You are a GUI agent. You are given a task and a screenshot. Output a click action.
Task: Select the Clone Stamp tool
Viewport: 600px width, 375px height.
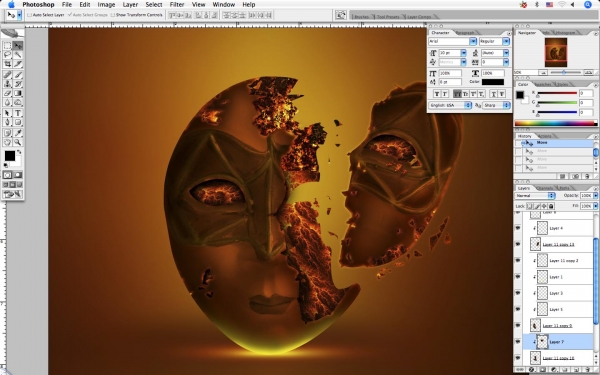(7, 84)
